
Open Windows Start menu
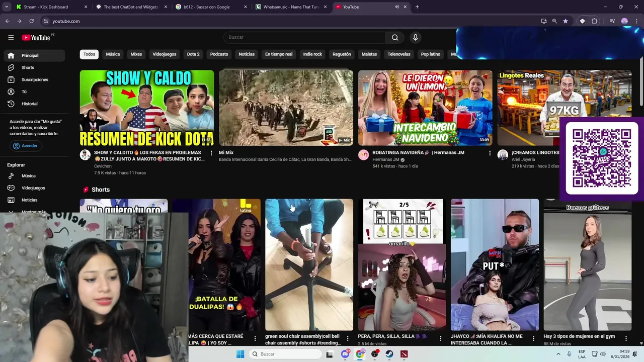[240, 354]
